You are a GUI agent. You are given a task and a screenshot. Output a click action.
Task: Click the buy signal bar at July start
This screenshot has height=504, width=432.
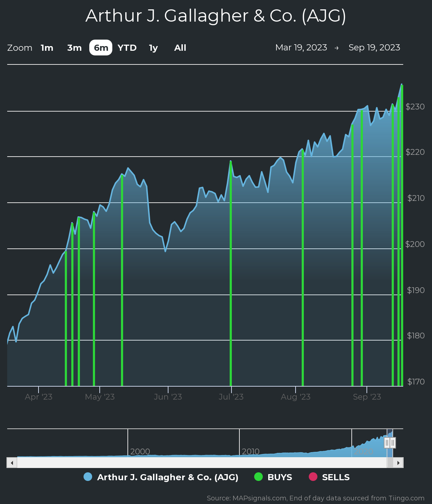click(x=230, y=274)
